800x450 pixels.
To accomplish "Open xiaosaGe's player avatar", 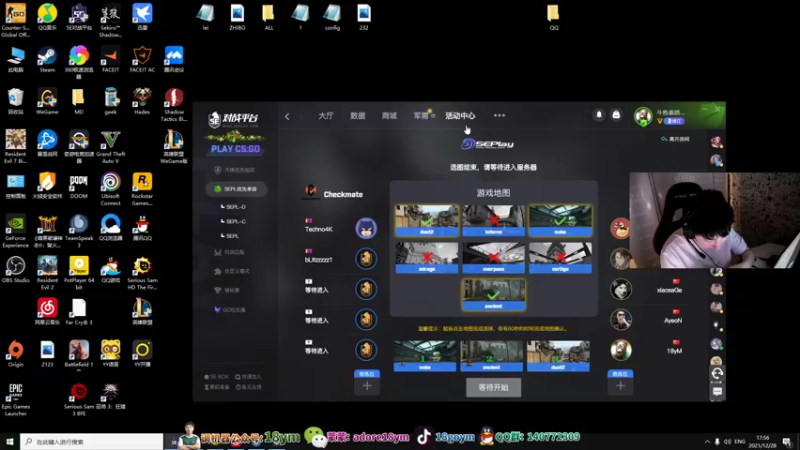I will tap(621, 289).
